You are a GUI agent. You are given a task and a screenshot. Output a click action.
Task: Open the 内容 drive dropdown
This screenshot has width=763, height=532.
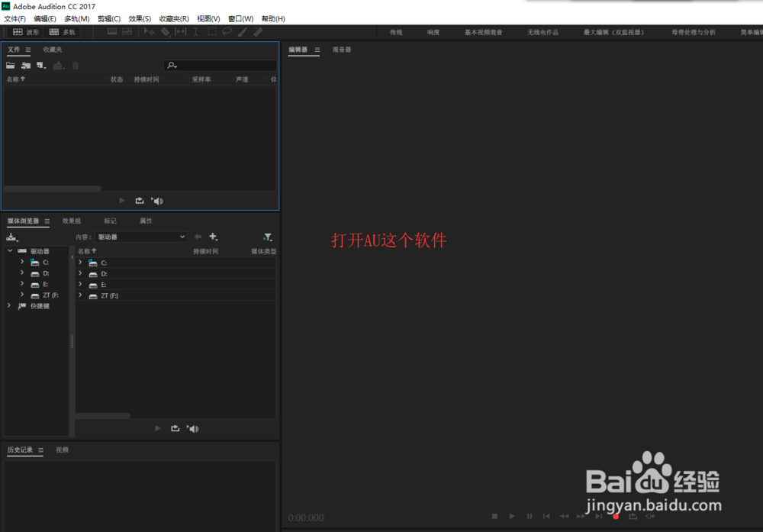pyautogui.click(x=141, y=237)
